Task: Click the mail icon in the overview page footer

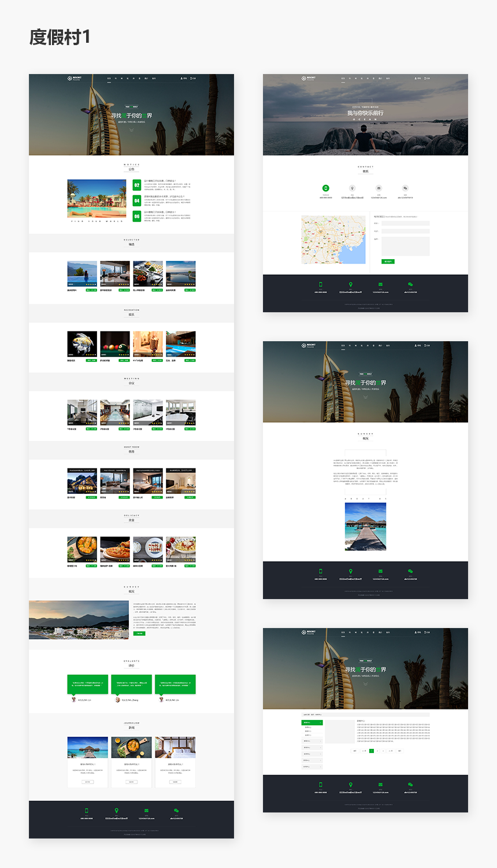Action: click(x=380, y=571)
